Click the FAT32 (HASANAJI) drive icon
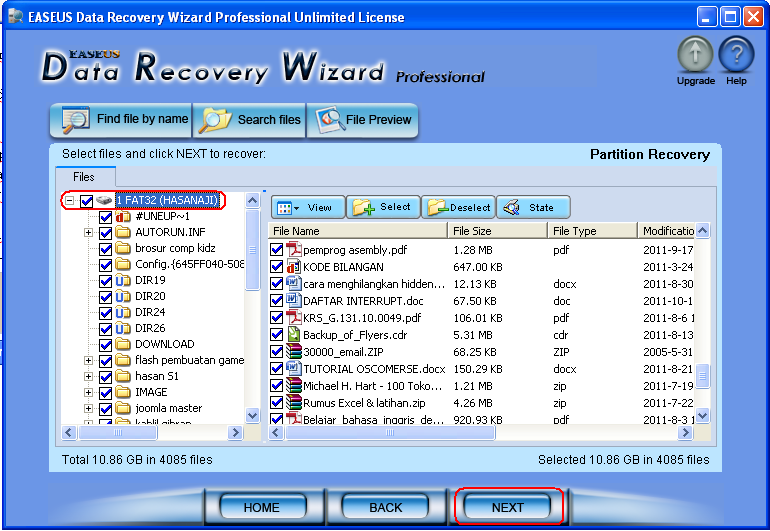This screenshot has width=770, height=531. coord(104,200)
